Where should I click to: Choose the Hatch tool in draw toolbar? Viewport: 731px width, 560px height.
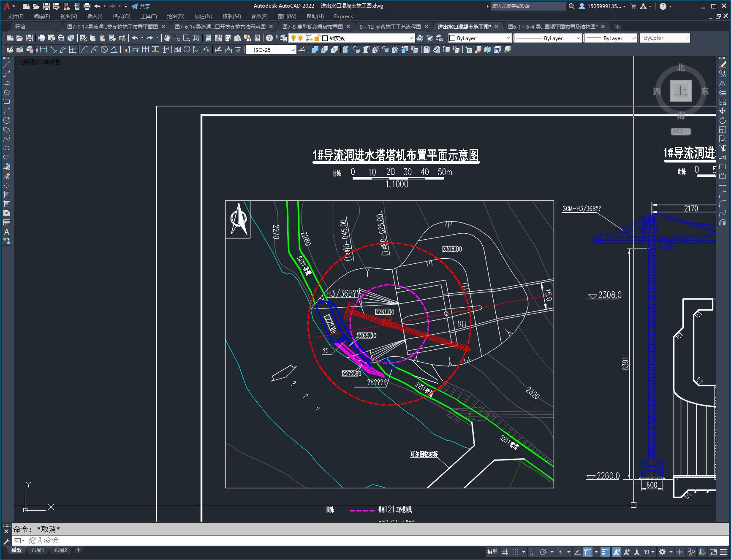click(7, 195)
